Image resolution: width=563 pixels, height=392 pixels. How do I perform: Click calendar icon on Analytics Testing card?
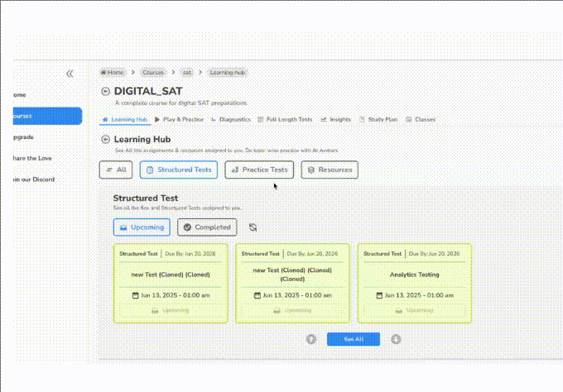(x=379, y=295)
